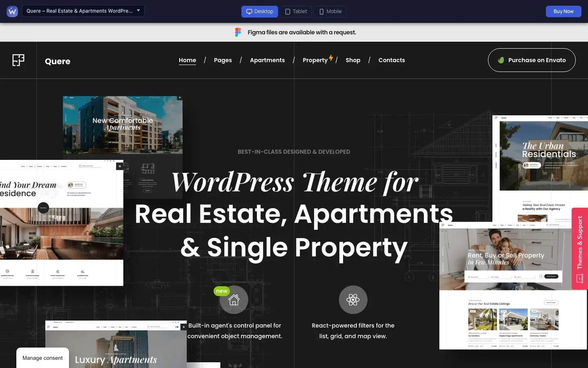
Task: Click the green Envato leaf icon
Action: 501,60
